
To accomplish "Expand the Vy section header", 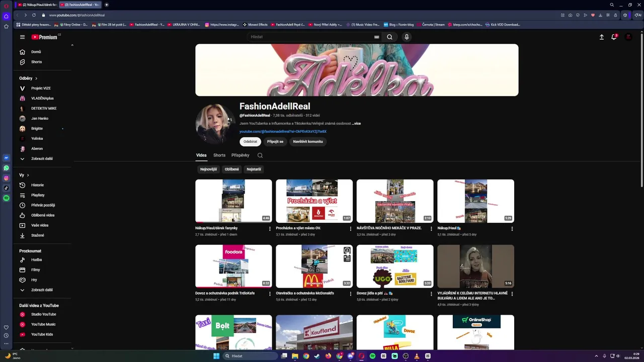I will point(24,175).
